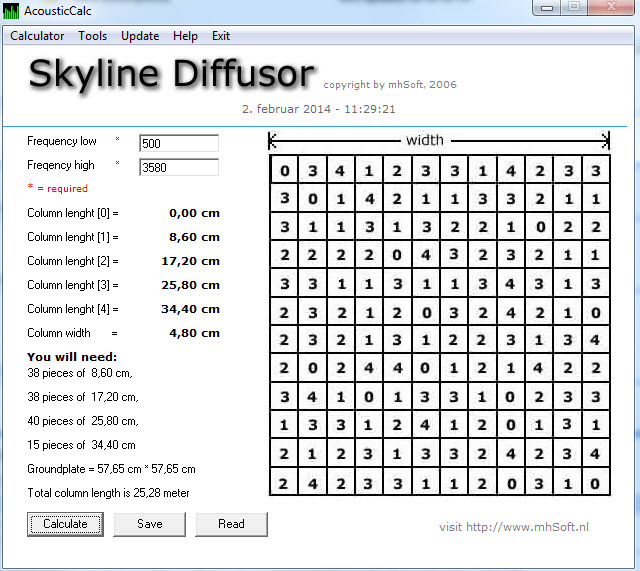The height and width of the screenshot is (571, 640).
Task: Focus the Frequency high field showing 3580
Action: (178, 167)
